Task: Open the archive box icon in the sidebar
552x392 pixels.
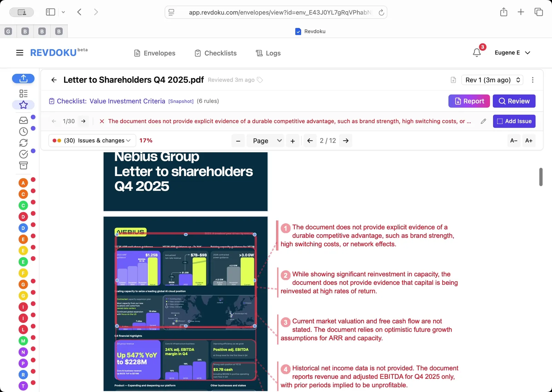Action: coord(23,166)
